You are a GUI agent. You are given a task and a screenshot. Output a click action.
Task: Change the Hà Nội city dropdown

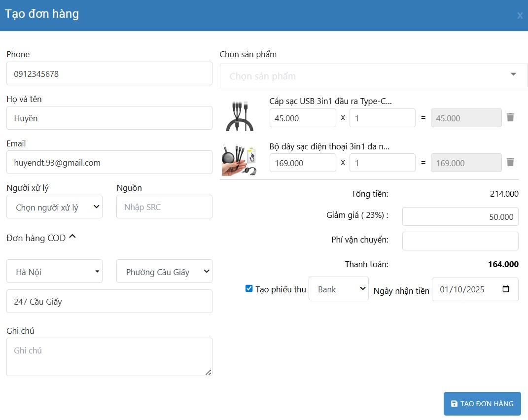(x=54, y=272)
